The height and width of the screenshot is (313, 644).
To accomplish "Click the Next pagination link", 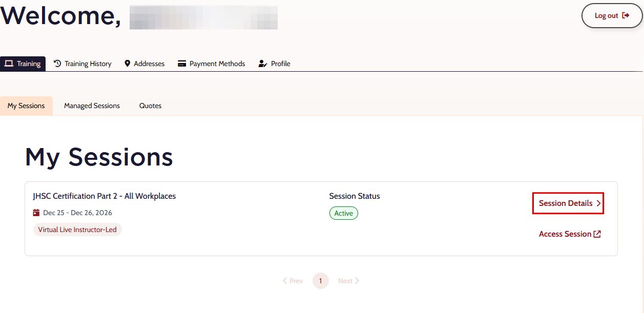I will (348, 281).
